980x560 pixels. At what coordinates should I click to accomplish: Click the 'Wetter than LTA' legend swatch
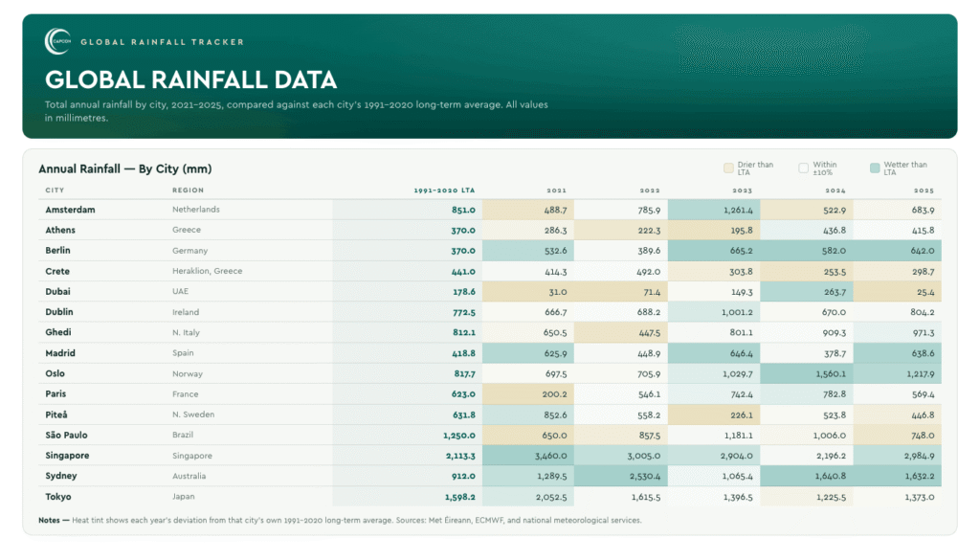tap(875, 168)
